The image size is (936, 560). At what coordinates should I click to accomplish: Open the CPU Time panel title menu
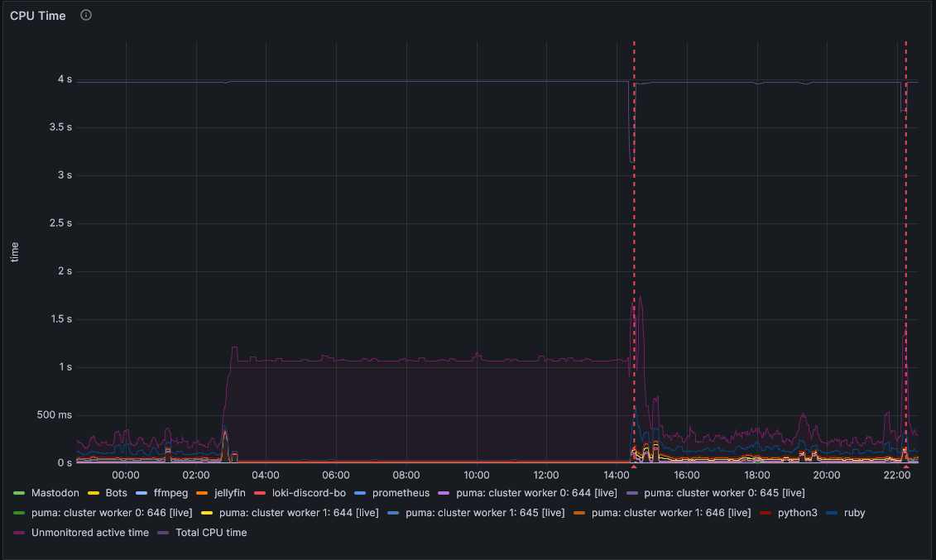point(38,16)
